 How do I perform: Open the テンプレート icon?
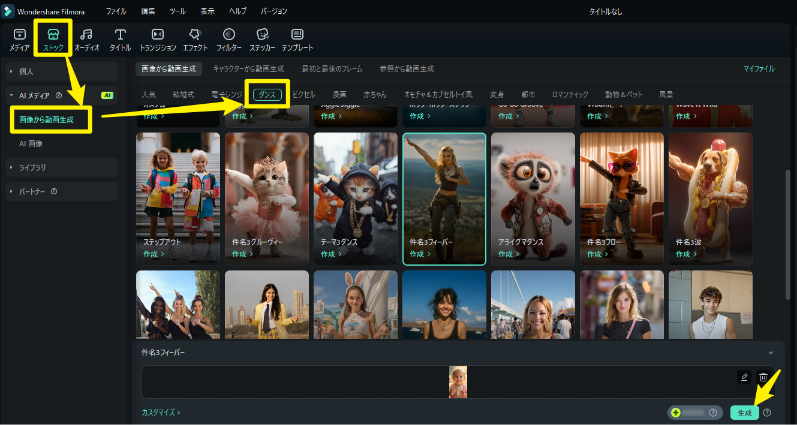297,35
